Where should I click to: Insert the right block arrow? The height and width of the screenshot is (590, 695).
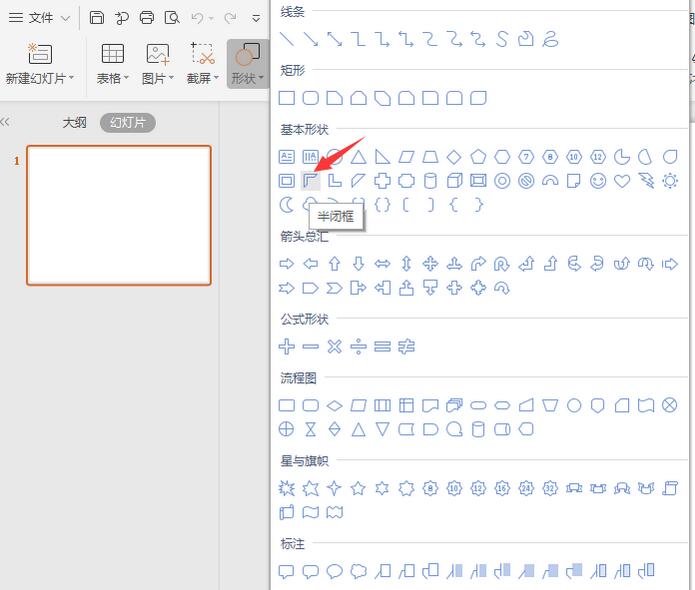click(x=286, y=264)
